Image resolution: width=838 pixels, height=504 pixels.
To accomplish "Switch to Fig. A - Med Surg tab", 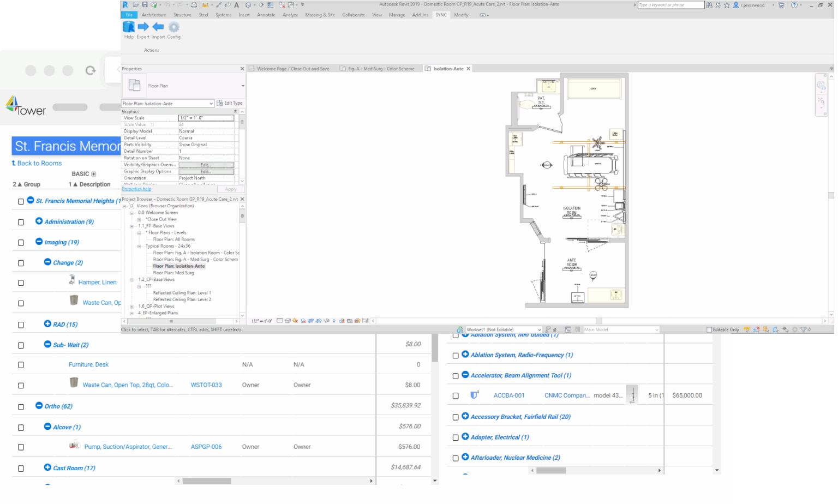I will [x=381, y=69].
